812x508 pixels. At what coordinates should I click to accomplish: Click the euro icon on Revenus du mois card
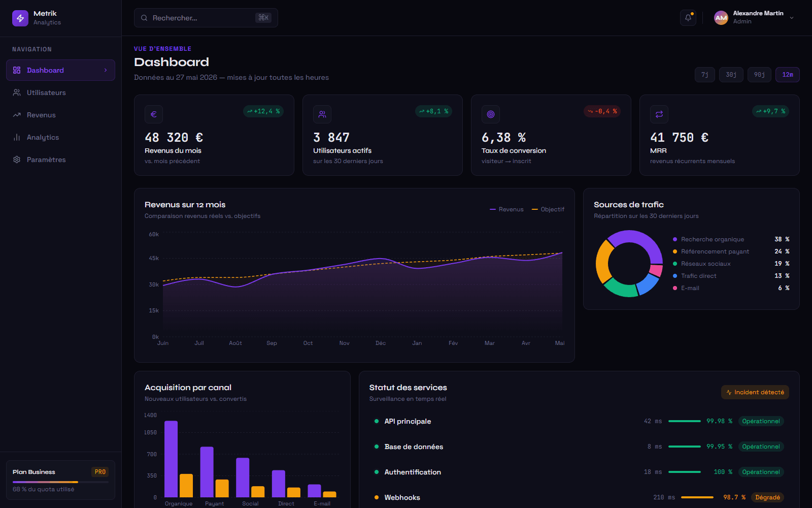pos(154,114)
